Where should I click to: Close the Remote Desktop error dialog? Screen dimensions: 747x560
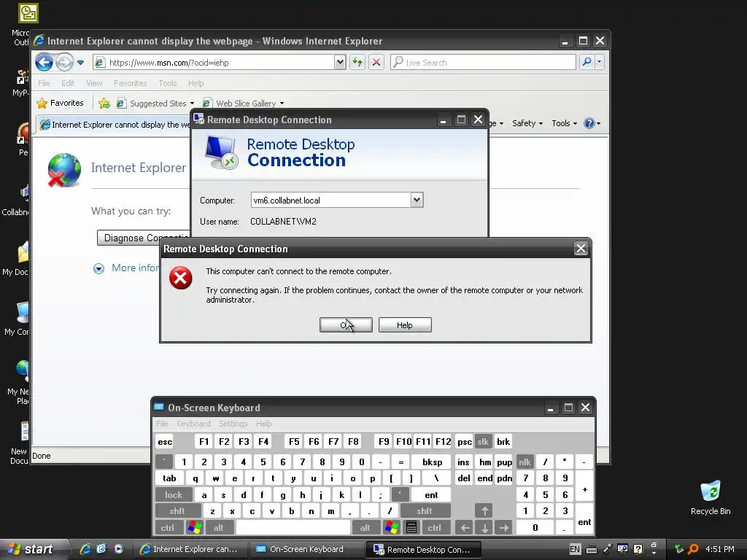(x=581, y=248)
